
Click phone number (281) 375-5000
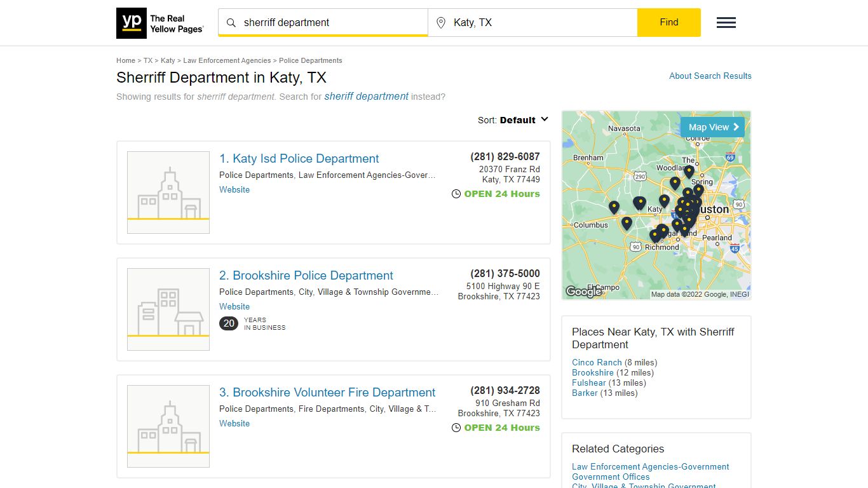pyautogui.click(x=505, y=273)
